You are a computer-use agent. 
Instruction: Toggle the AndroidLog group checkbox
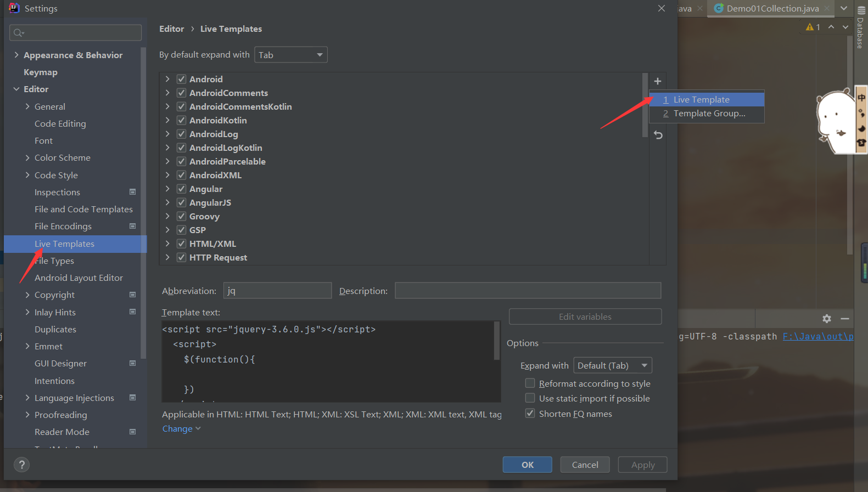pos(181,134)
